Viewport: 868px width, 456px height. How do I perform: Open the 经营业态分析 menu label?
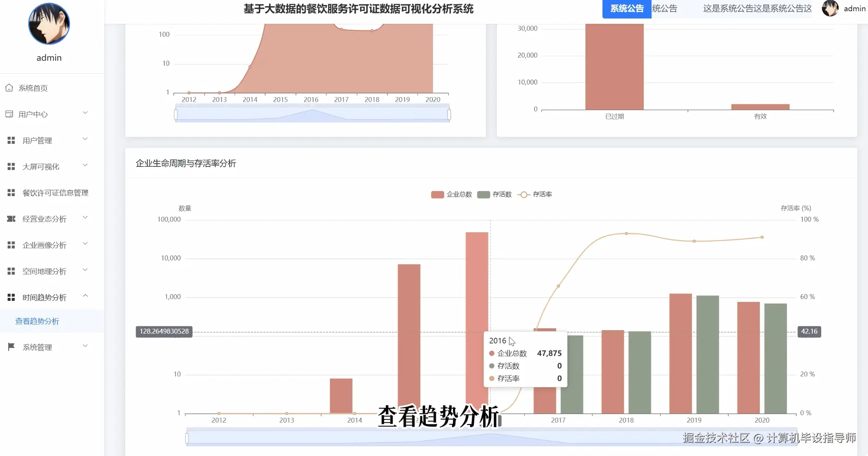coord(44,219)
